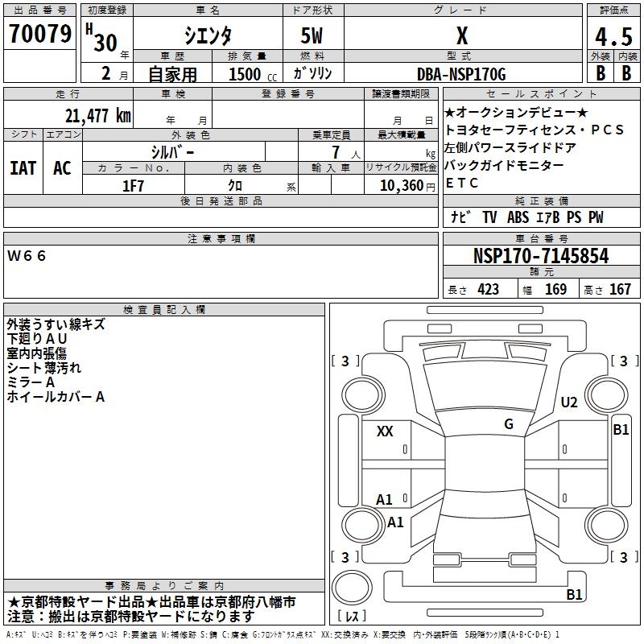Select the inspector note ホイールカバーA
Viewport: 644px width, 644px height.
(56, 397)
